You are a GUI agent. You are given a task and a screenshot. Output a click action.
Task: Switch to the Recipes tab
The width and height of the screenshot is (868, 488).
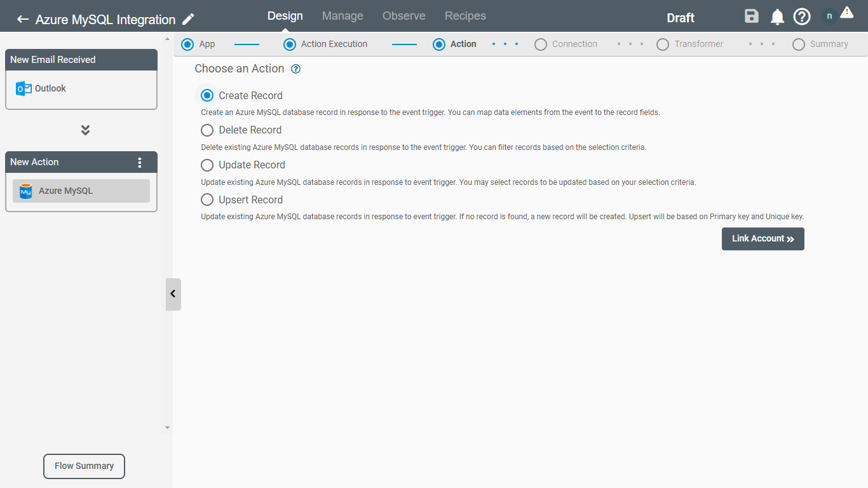(465, 16)
